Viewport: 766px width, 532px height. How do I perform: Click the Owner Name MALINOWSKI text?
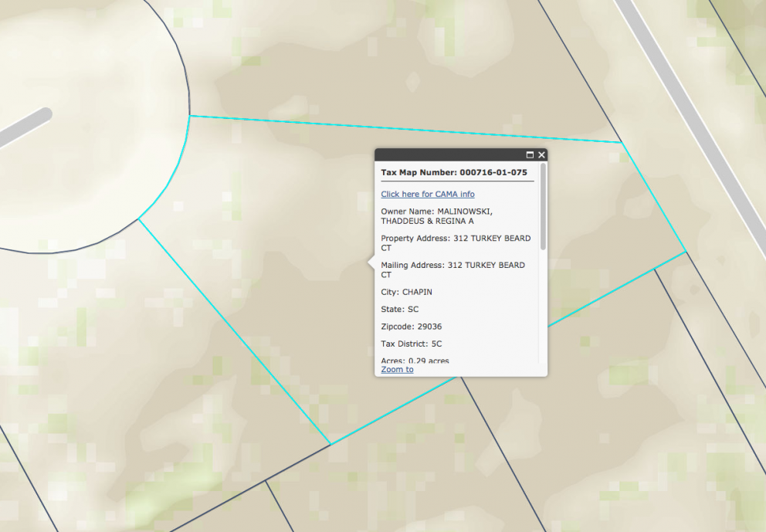[436, 216]
